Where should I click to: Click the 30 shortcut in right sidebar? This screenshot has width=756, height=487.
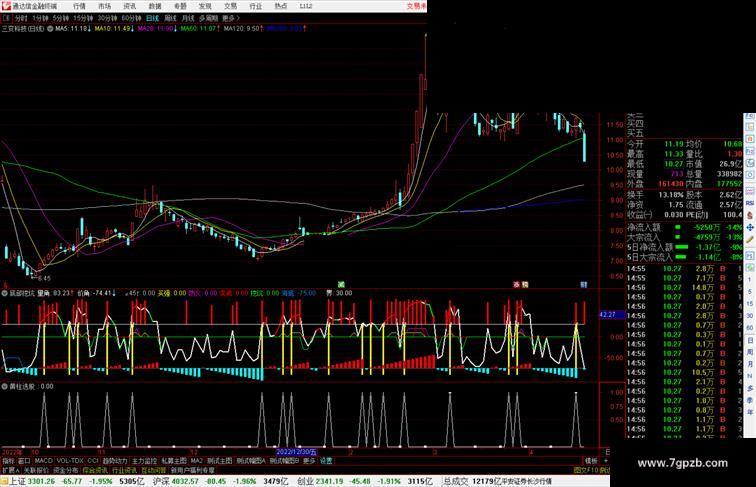[x=750, y=315]
